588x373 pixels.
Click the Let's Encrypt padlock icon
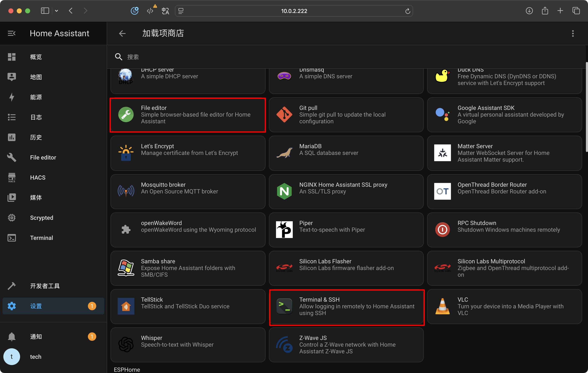[126, 153]
